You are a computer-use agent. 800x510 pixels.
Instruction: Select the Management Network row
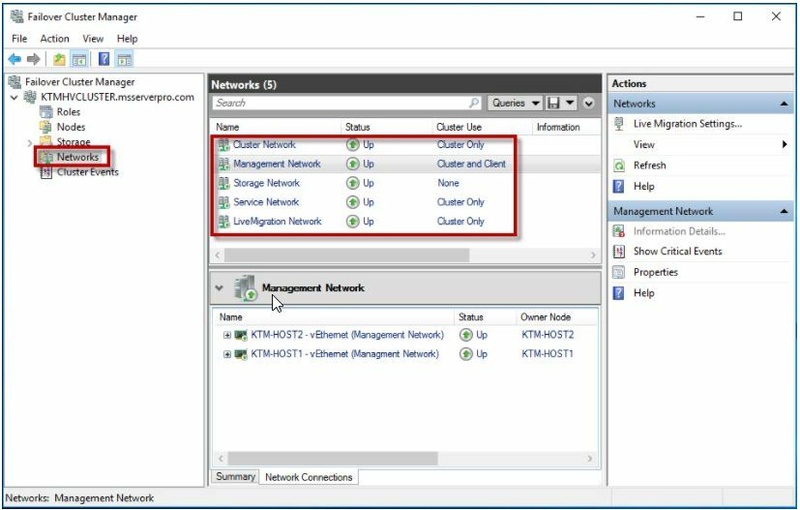point(406,164)
